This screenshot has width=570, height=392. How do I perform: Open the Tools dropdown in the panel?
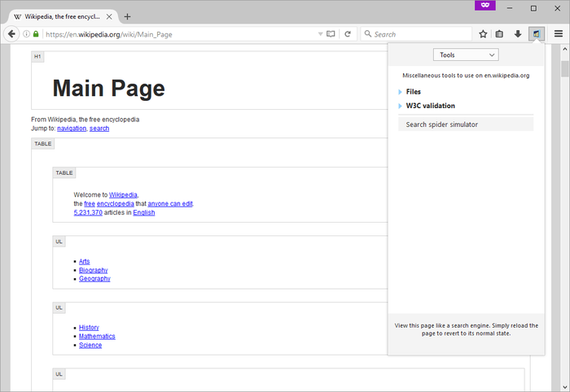[466, 54]
